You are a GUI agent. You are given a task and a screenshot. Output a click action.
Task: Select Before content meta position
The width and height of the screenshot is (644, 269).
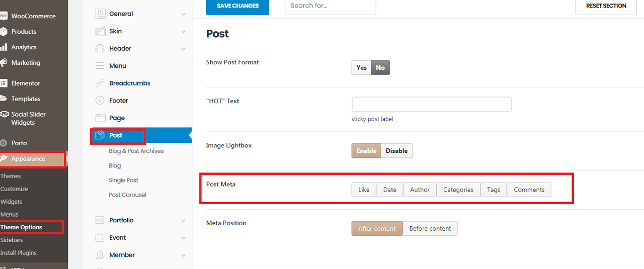[430, 228]
